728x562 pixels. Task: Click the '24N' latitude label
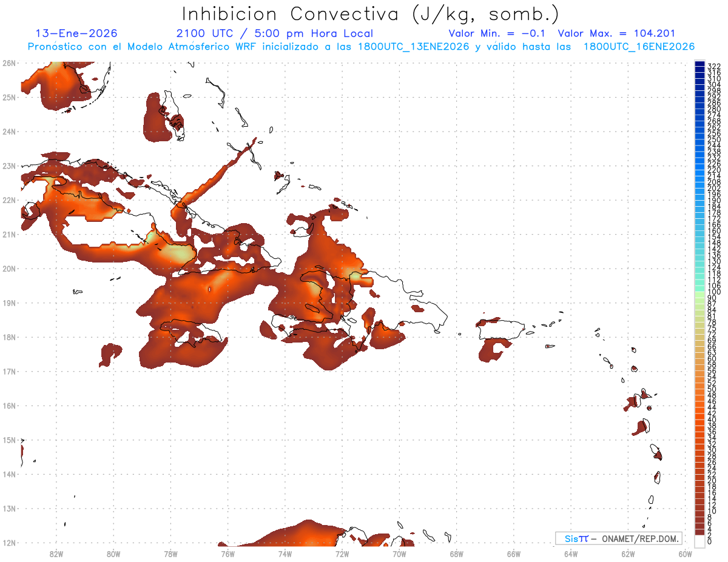[x=9, y=131]
